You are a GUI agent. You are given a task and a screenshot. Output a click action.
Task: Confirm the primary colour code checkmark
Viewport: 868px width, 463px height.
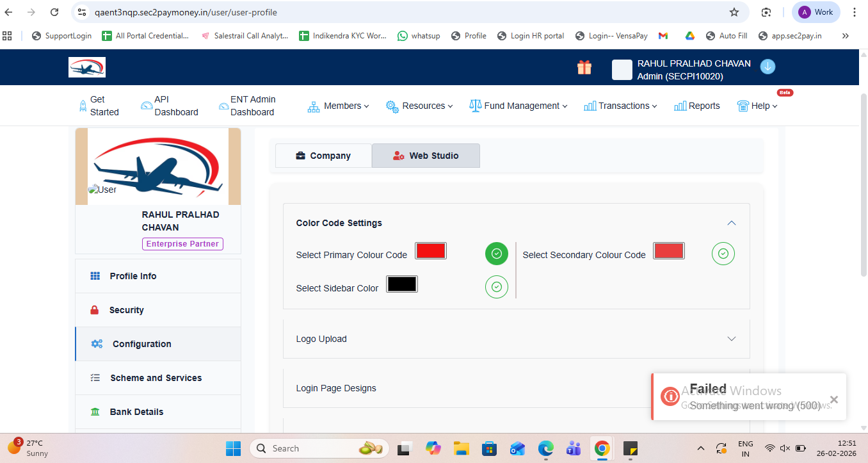[496, 254]
